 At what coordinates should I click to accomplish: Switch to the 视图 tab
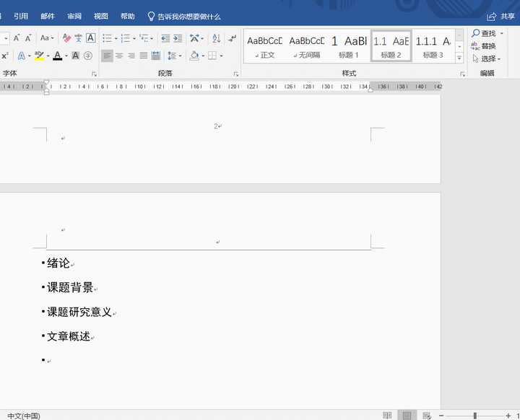click(101, 17)
